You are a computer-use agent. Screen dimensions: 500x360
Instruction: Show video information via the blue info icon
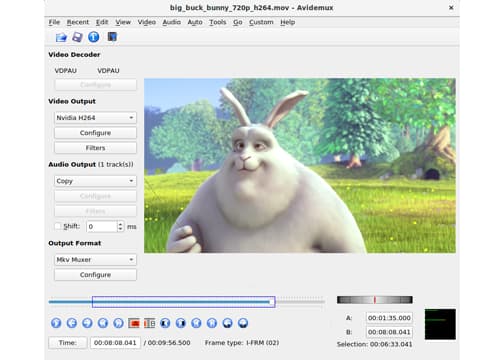94,37
